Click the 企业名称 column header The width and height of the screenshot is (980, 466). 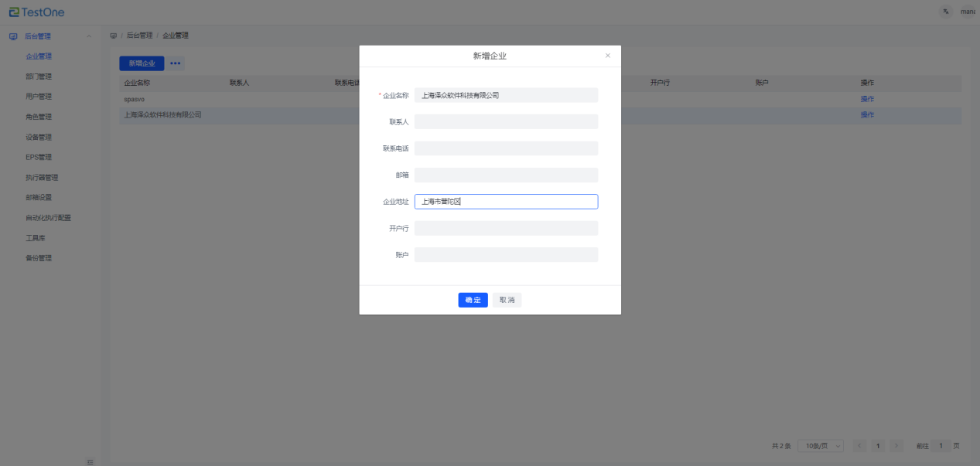pyautogui.click(x=137, y=83)
